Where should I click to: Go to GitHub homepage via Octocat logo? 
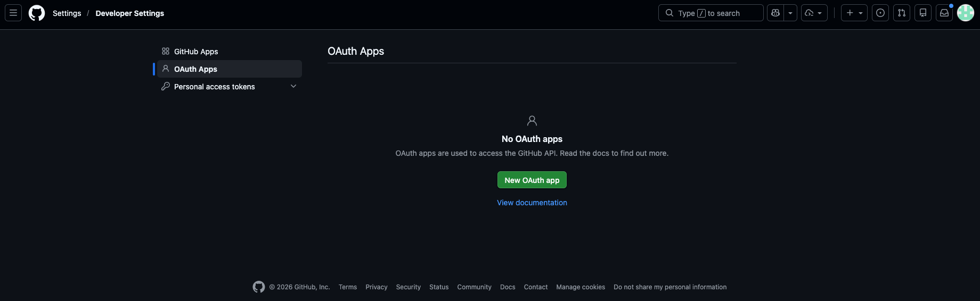pyautogui.click(x=37, y=13)
